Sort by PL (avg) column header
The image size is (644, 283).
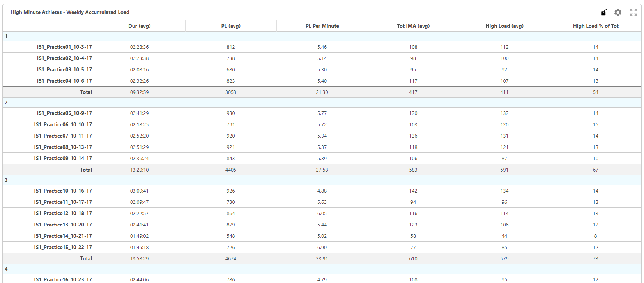[x=231, y=26]
